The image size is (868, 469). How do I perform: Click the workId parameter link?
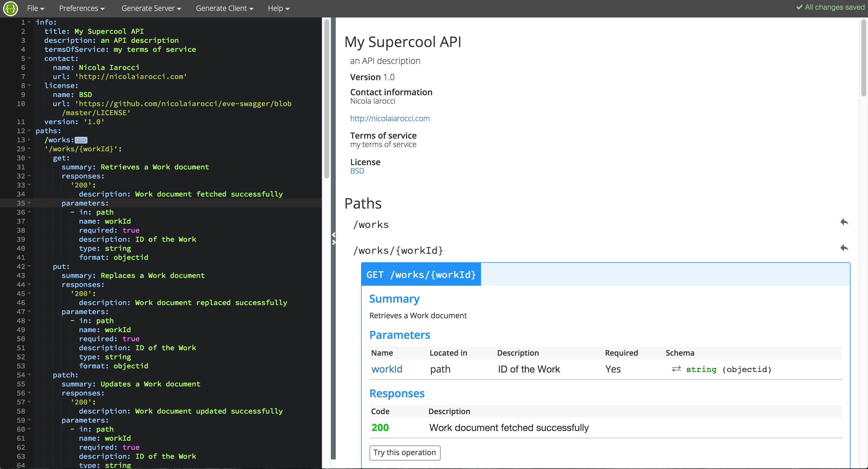click(x=386, y=369)
